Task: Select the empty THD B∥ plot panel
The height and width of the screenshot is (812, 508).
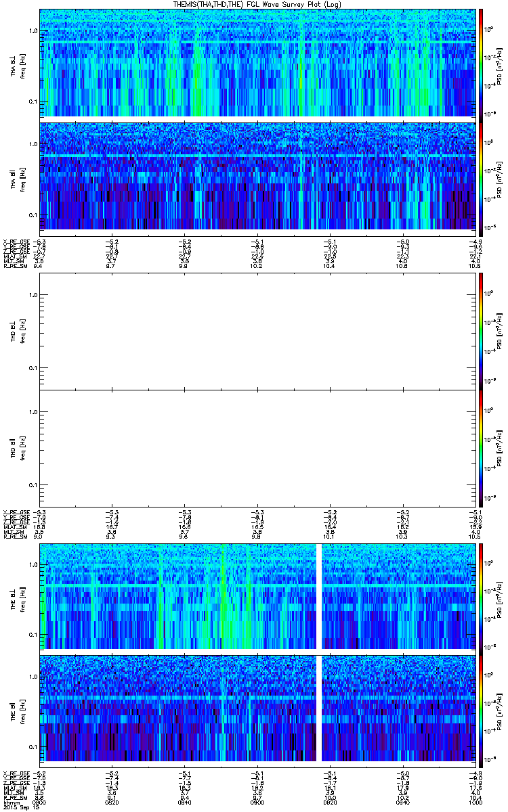Action: tap(257, 449)
